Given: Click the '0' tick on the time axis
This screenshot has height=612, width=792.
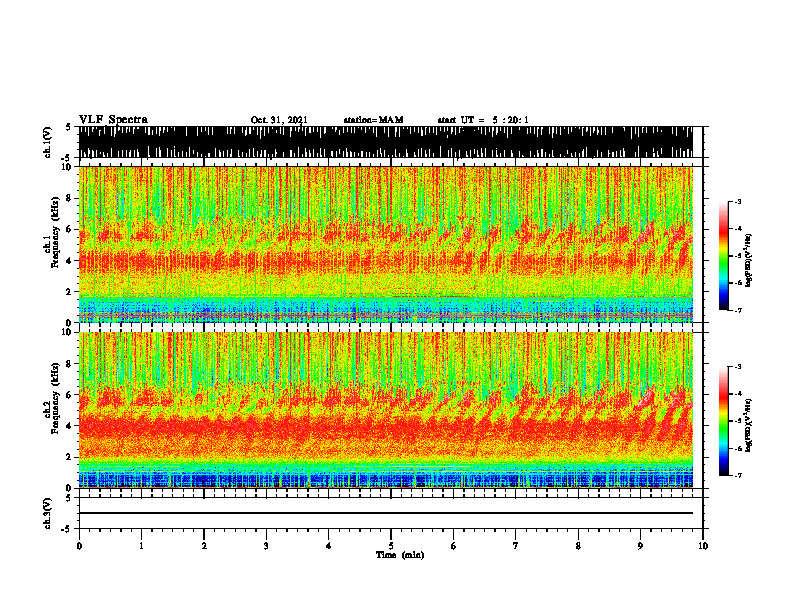Looking at the screenshot, I should point(79,546).
